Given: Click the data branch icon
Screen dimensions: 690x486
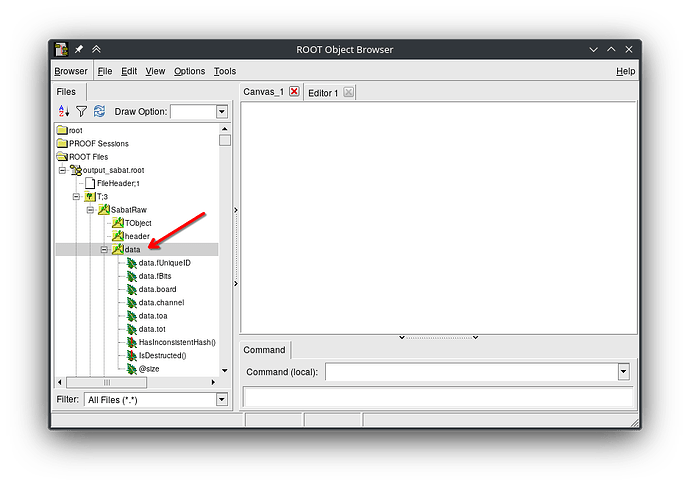Looking at the screenshot, I should point(117,249).
